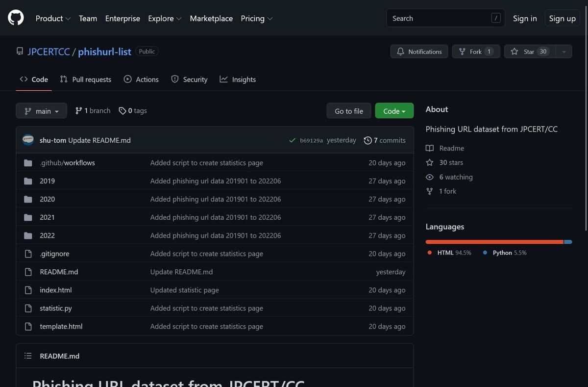588x387 pixels.
Task: Click the Python blue language bar segment
Action: click(568, 242)
